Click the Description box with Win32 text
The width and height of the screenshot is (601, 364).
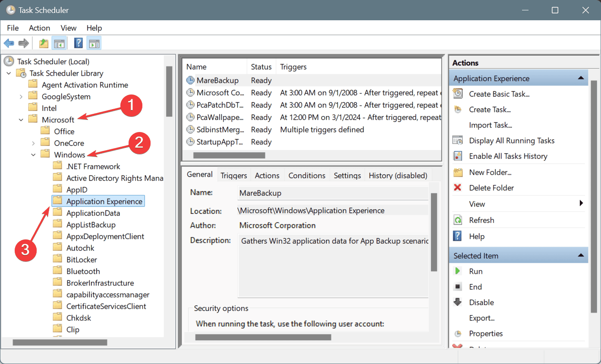click(333, 267)
